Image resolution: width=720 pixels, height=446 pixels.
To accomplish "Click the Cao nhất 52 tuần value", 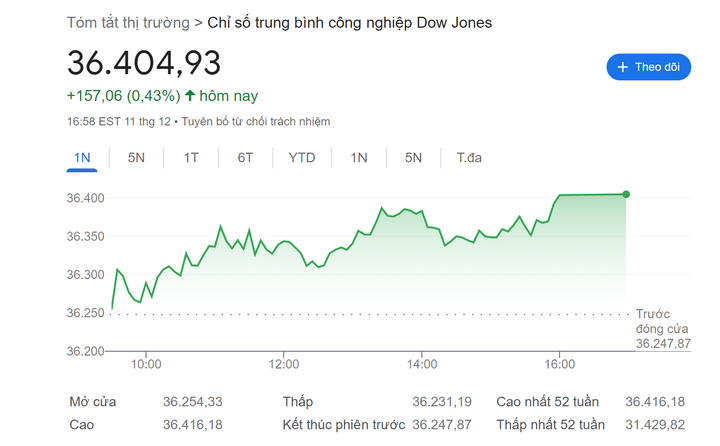I will (x=655, y=402).
